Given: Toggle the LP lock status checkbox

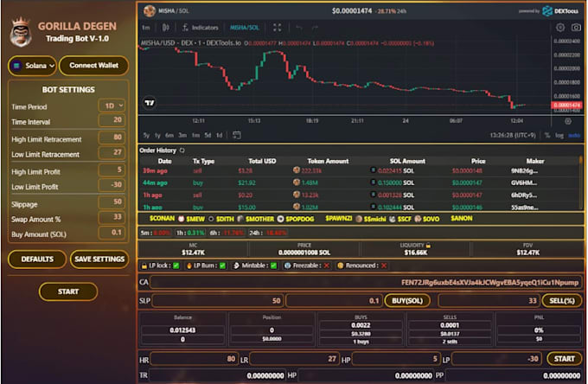Looking at the screenshot, I should [176, 266].
